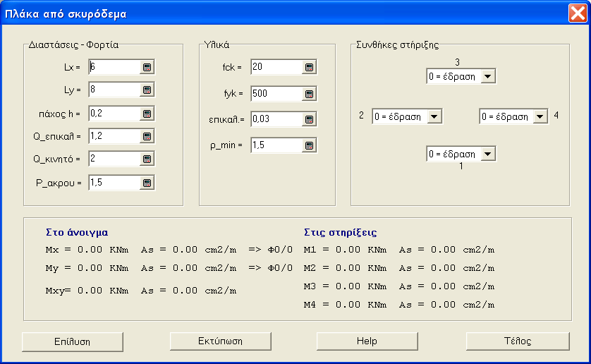Focus the P_ακρου input field
Image resolution: width=591 pixels, height=364 pixels.
pyautogui.click(x=114, y=183)
